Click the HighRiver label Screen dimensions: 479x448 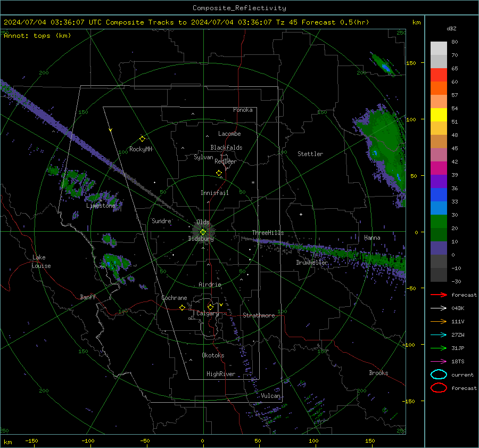(x=221, y=374)
